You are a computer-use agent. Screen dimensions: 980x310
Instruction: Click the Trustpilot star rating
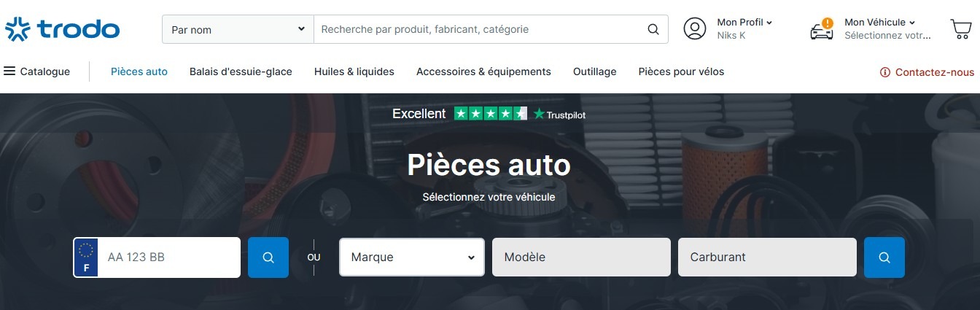(x=490, y=114)
